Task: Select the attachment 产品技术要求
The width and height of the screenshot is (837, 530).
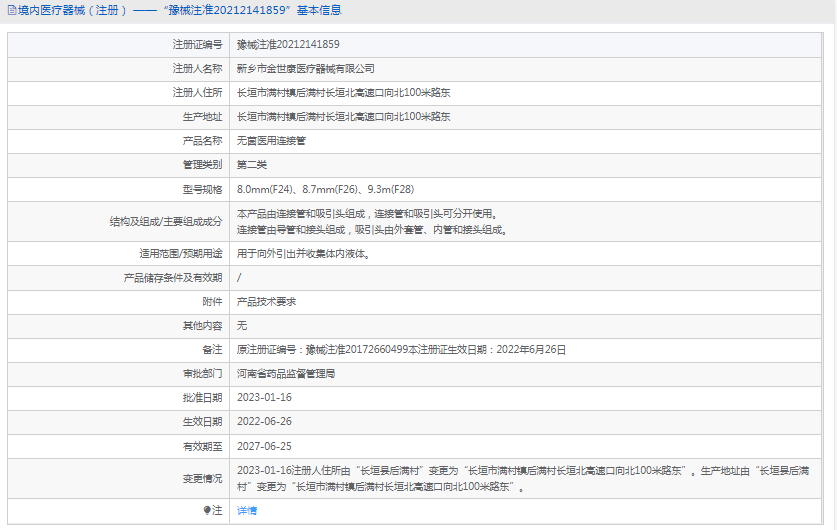Action: 266,302
